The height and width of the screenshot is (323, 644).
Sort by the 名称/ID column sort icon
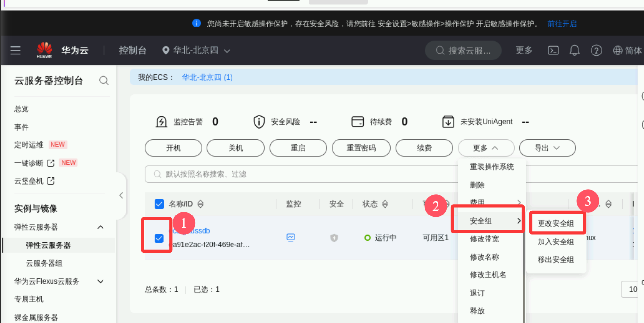pos(200,204)
